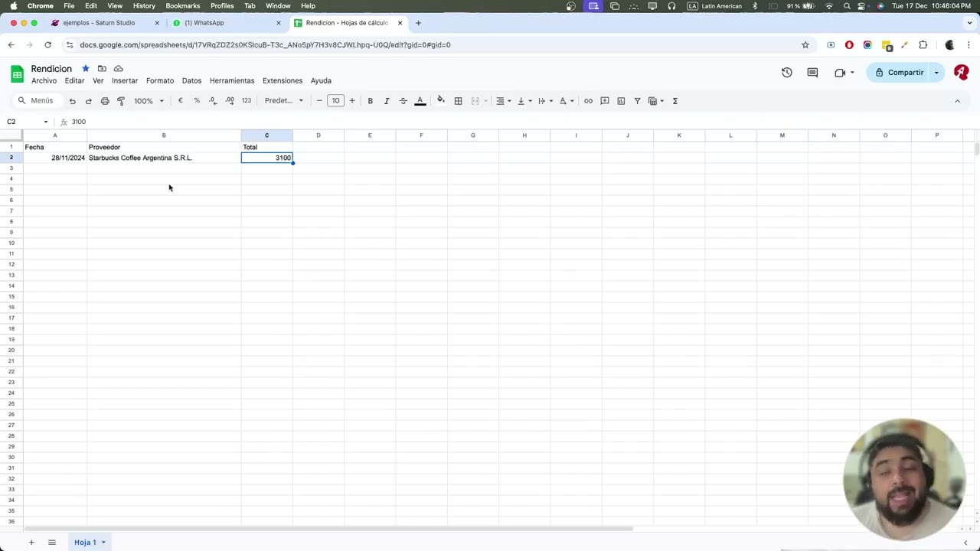Click the Name Box showing C2
Image resolution: width=980 pixels, height=551 pixels.
[23, 122]
